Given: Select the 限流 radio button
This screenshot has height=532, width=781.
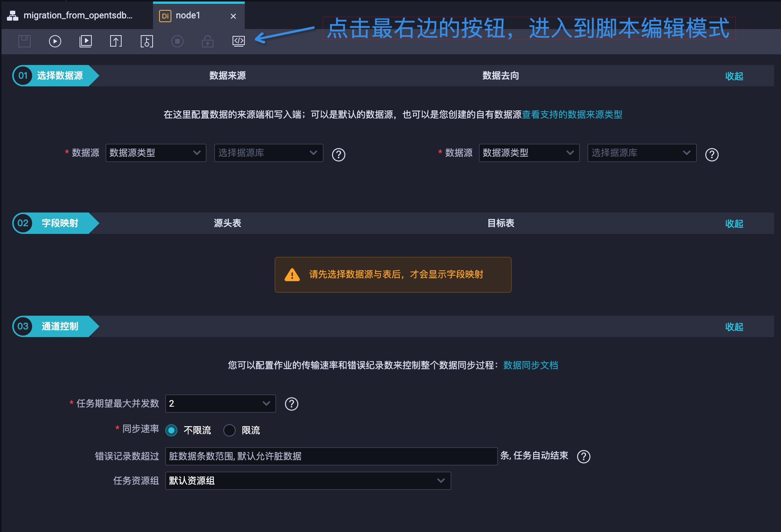Looking at the screenshot, I should [229, 430].
